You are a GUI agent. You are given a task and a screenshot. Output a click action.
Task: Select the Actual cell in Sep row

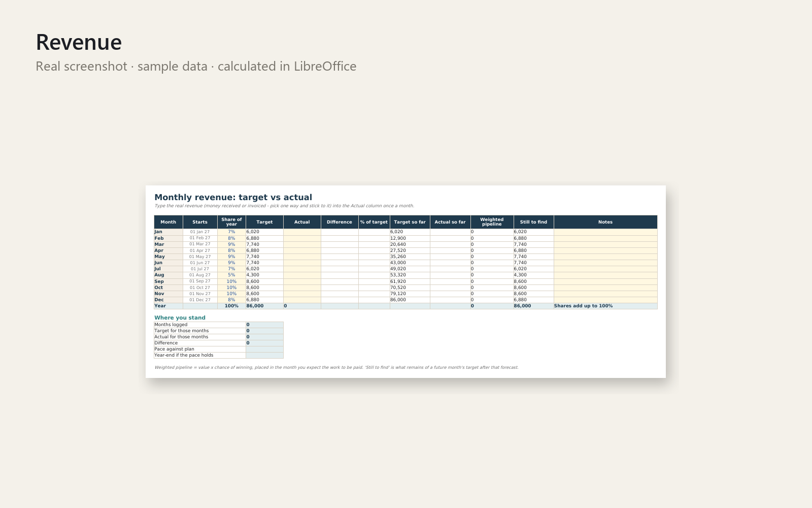[302, 281]
